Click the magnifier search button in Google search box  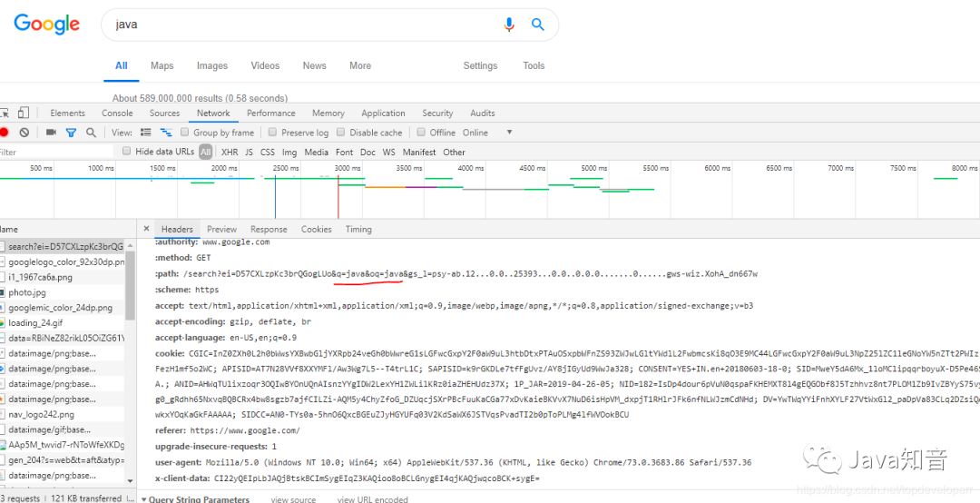point(537,25)
